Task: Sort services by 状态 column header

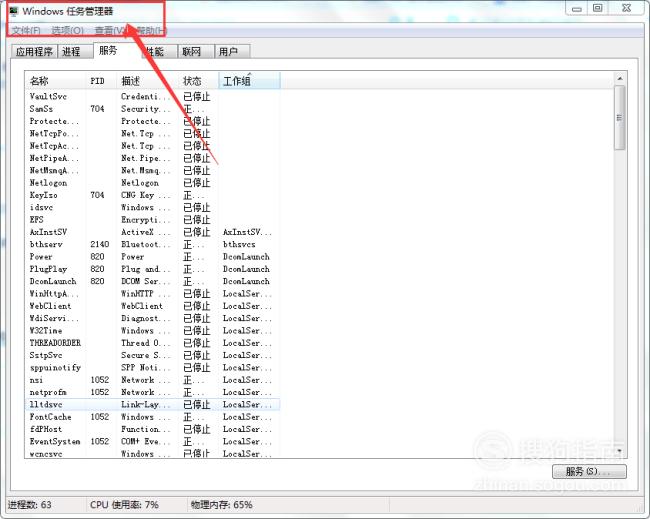Action: coord(199,81)
